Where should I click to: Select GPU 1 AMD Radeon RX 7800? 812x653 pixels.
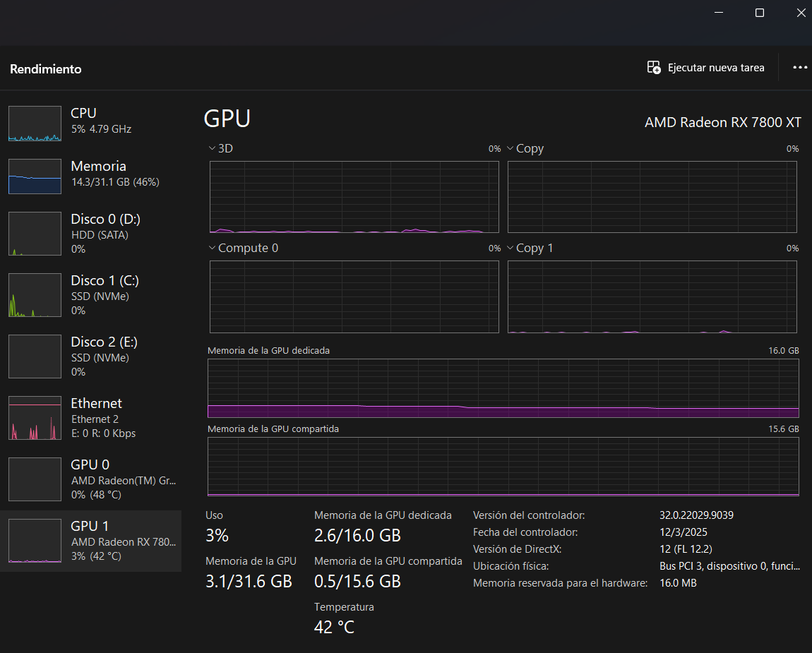(x=100, y=541)
